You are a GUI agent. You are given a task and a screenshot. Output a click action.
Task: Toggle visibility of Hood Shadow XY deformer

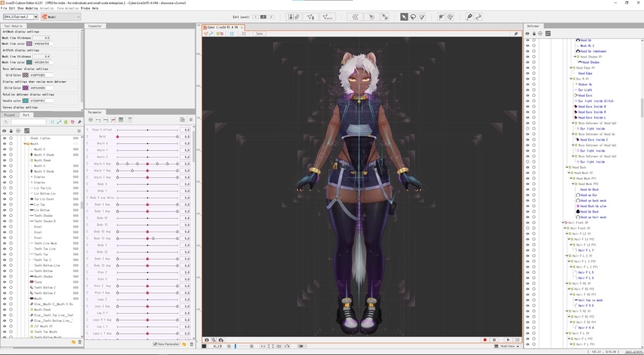coord(528,57)
